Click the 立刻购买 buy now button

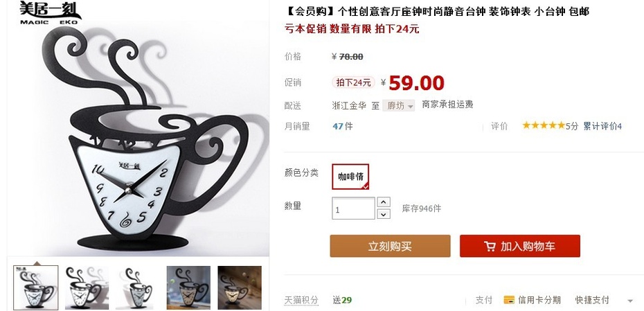(390, 246)
